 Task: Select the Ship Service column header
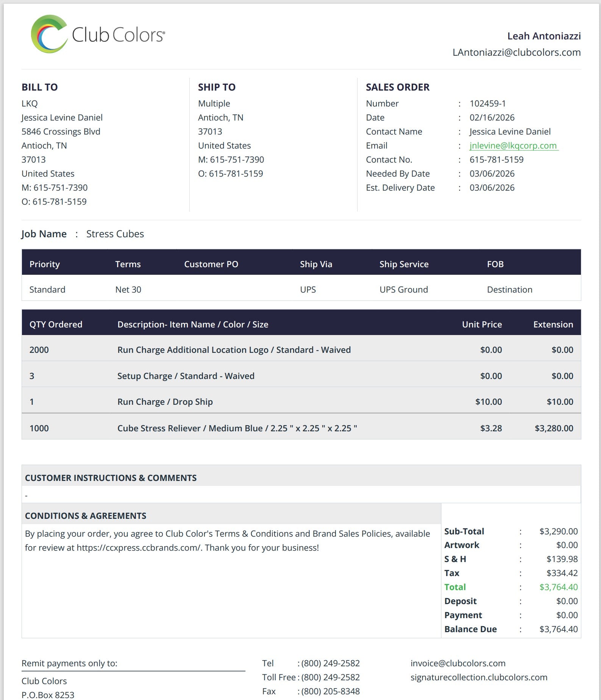[x=404, y=264]
